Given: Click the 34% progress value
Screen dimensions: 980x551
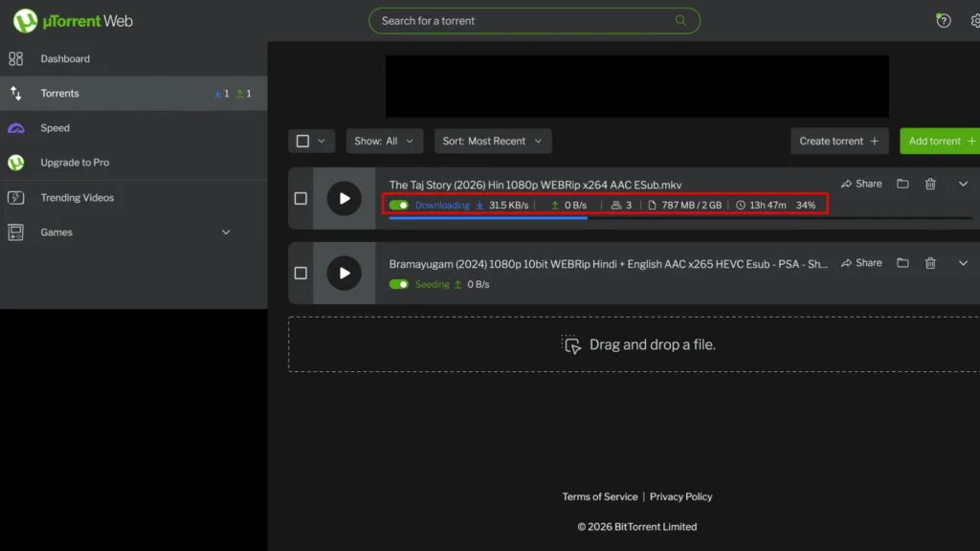Looking at the screenshot, I should 806,205.
